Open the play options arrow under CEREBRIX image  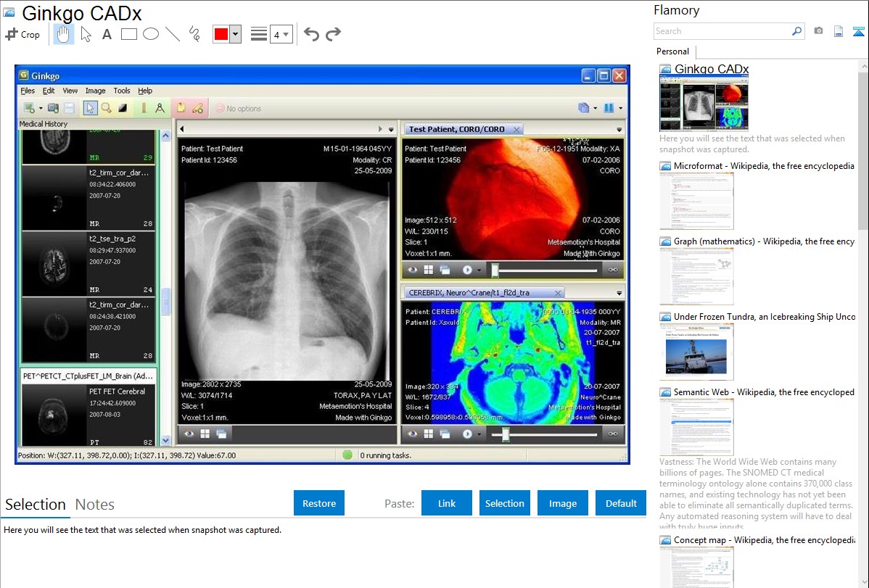[479, 434]
